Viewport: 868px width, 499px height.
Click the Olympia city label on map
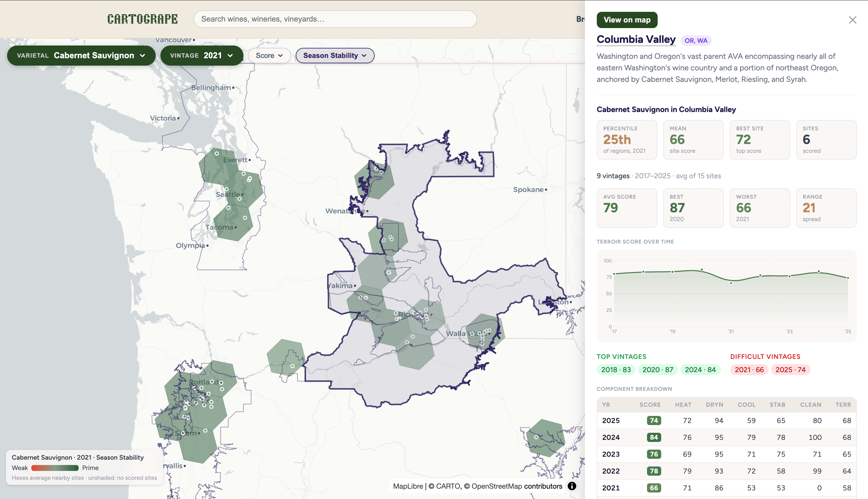click(190, 245)
